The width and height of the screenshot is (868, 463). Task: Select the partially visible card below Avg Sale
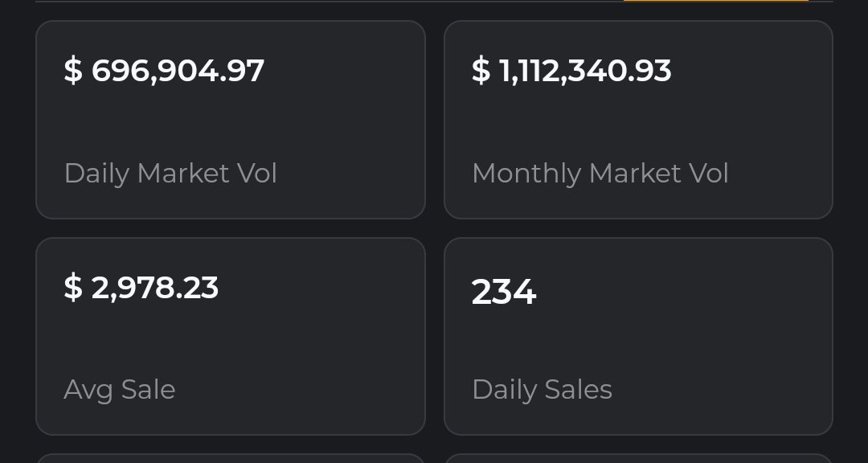[231, 458]
